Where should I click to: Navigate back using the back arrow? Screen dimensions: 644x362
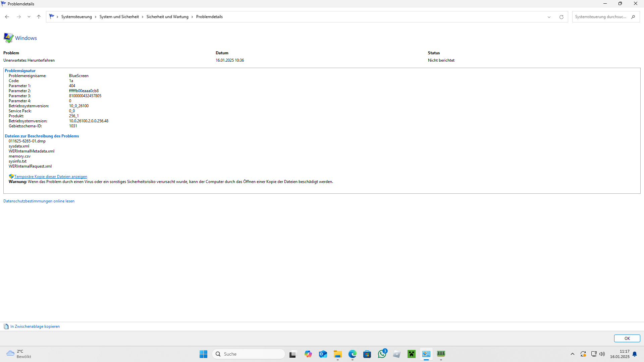[7, 16]
